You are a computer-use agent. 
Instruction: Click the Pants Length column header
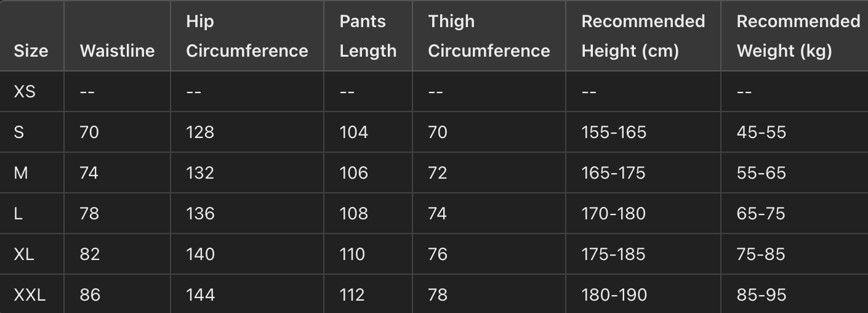click(x=368, y=36)
